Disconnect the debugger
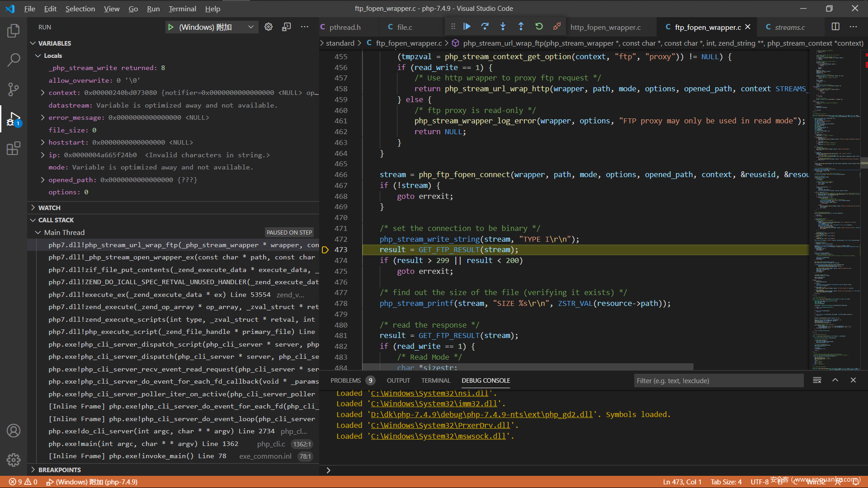The height and width of the screenshot is (488, 868). [x=557, y=27]
